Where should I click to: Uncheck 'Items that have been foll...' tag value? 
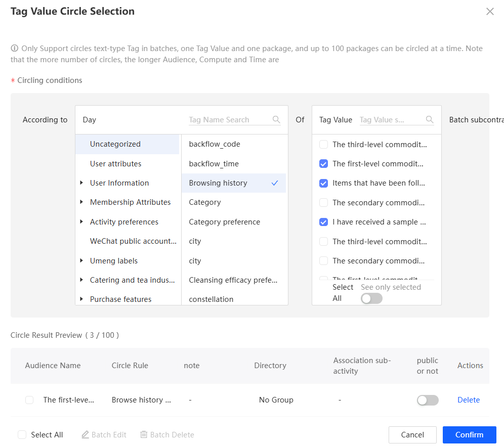pos(324,183)
